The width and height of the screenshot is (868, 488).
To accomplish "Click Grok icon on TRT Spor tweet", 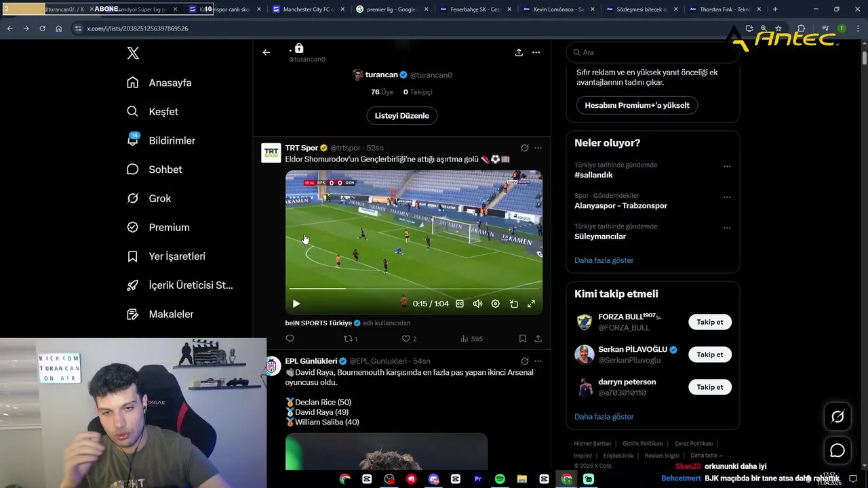I will pyautogui.click(x=524, y=148).
